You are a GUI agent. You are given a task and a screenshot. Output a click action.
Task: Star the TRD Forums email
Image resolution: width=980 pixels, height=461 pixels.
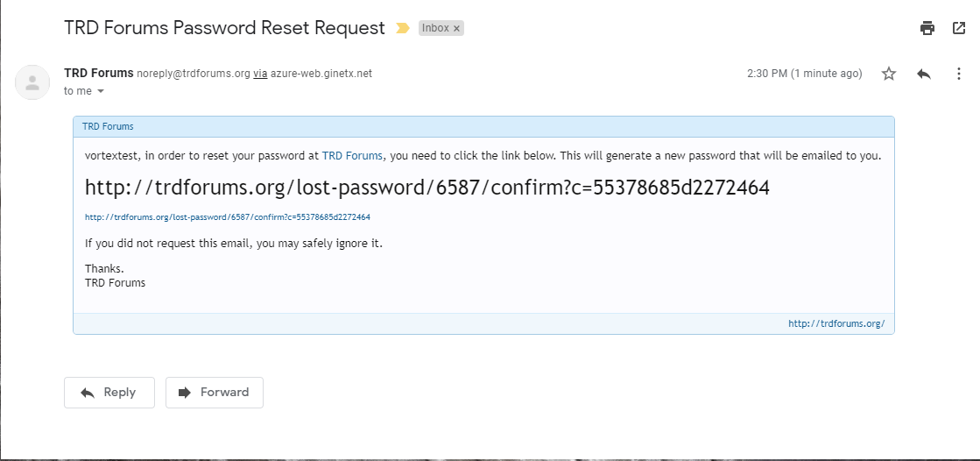889,74
